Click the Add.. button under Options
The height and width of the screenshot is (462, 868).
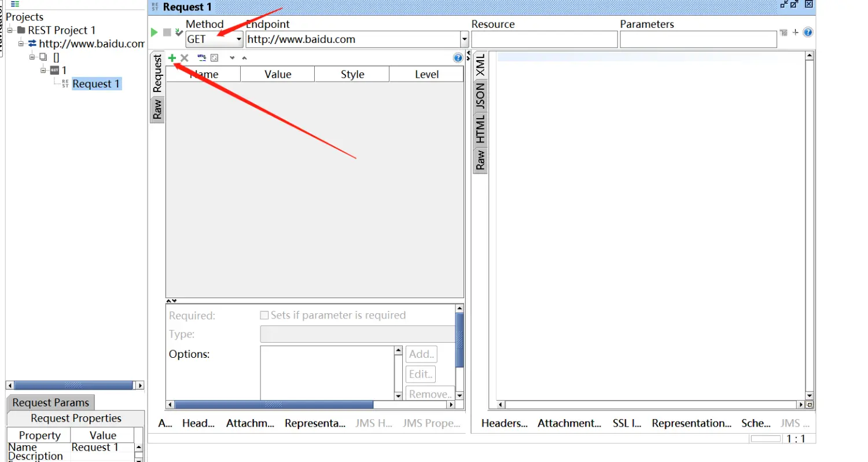[x=421, y=354]
